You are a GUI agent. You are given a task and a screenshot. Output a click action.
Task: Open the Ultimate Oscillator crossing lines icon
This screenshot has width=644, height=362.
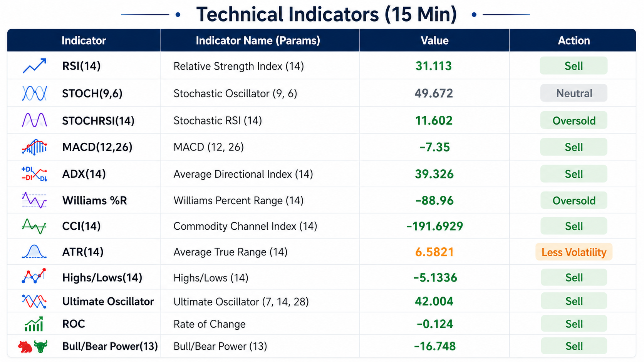pos(34,301)
